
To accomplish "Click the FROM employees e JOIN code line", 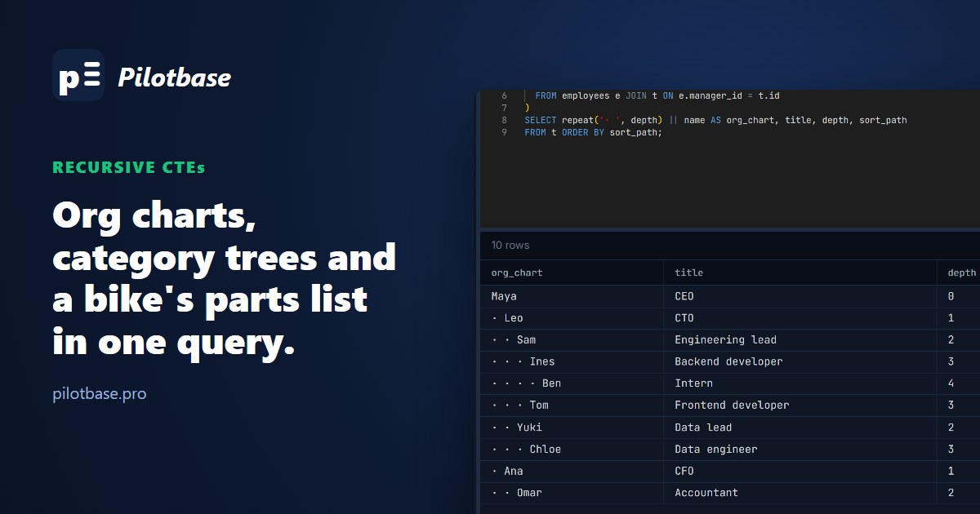I will pyautogui.click(x=657, y=95).
